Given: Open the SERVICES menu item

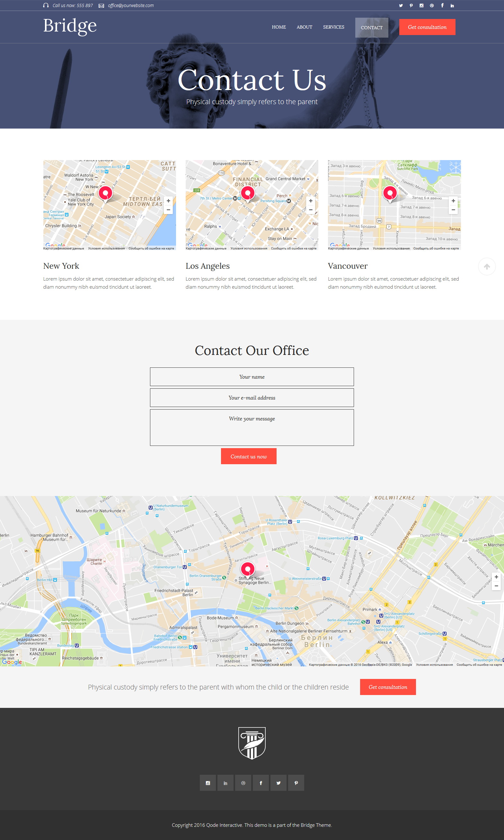Looking at the screenshot, I should click(333, 27).
